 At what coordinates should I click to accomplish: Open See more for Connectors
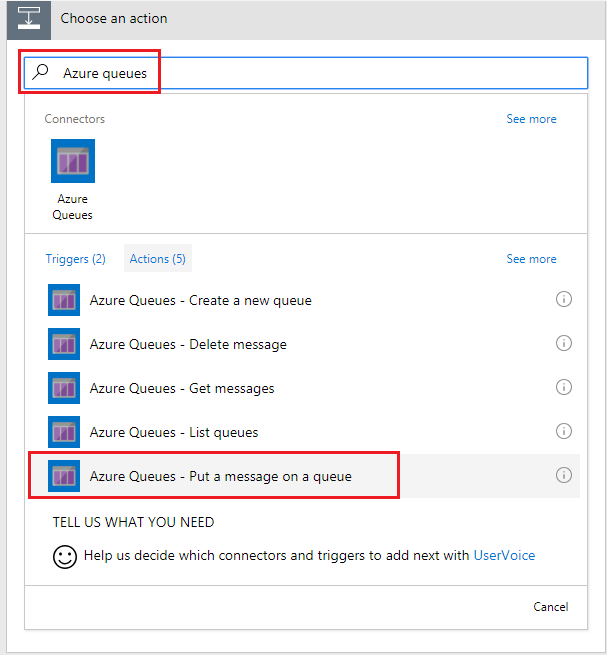pos(531,119)
